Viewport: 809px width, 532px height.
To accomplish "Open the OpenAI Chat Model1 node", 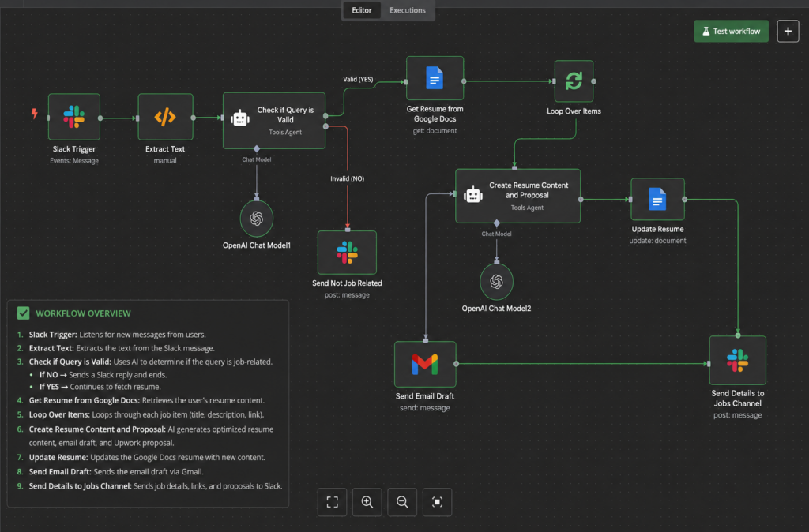I will click(x=257, y=219).
